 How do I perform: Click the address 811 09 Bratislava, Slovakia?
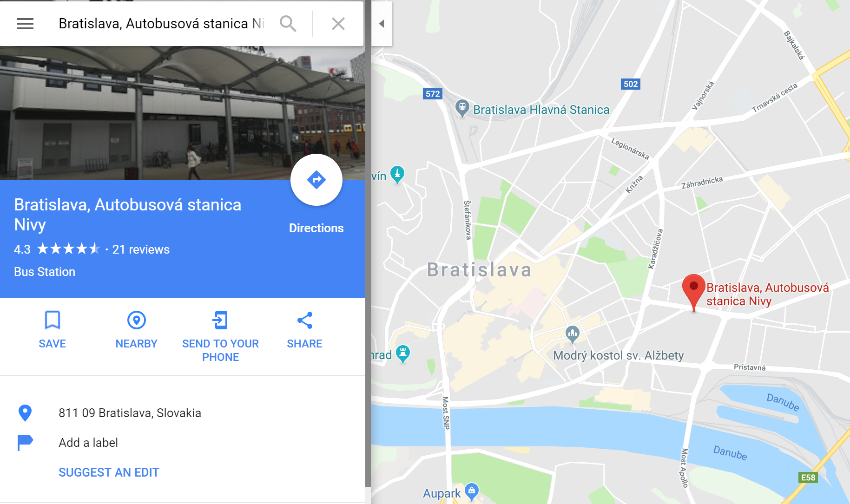pyautogui.click(x=130, y=413)
